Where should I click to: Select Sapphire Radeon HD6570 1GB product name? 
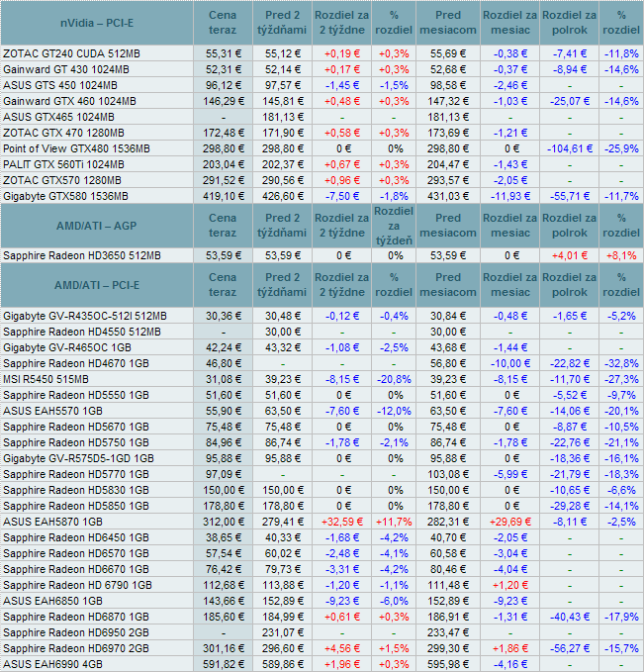coord(76,554)
